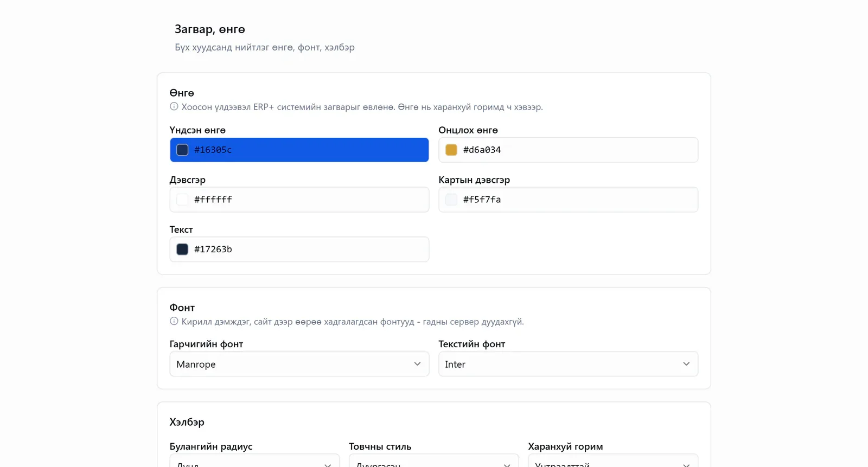Open the Текстийн фонт Inter dropdown
Image resolution: width=868 pixels, height=467 pixels.
point(568,364)
